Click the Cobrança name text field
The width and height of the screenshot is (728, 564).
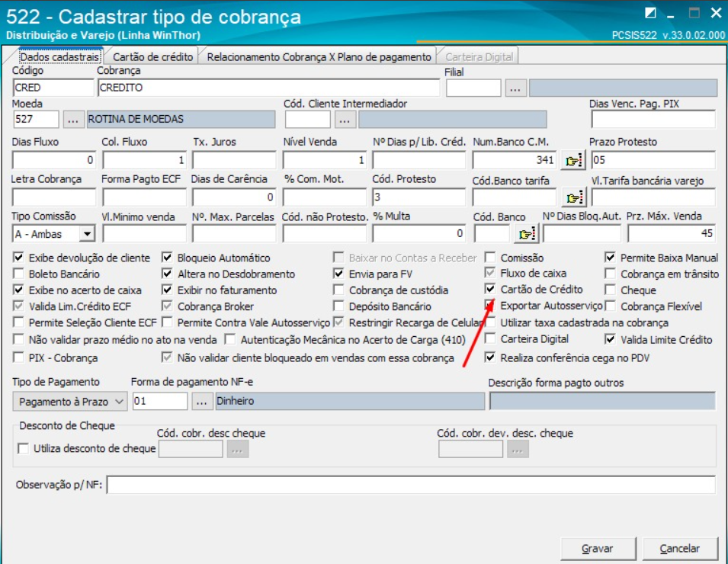[268, 88]
